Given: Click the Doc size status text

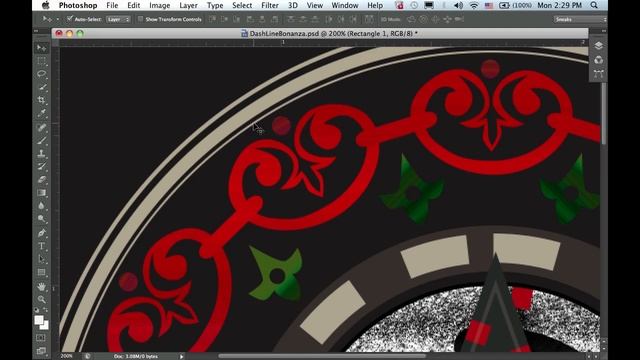Looking at the screenshot, I should click(136, 356).
